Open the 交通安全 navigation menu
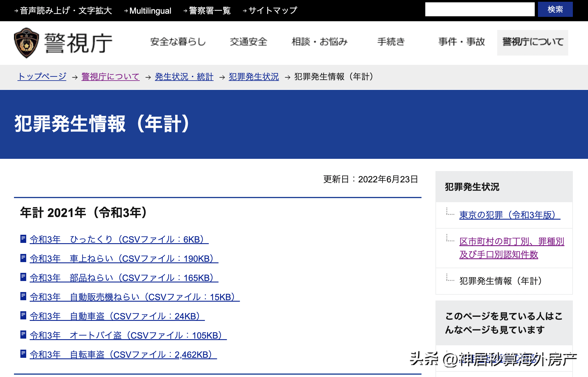588x377 pixels. (248, 42)
